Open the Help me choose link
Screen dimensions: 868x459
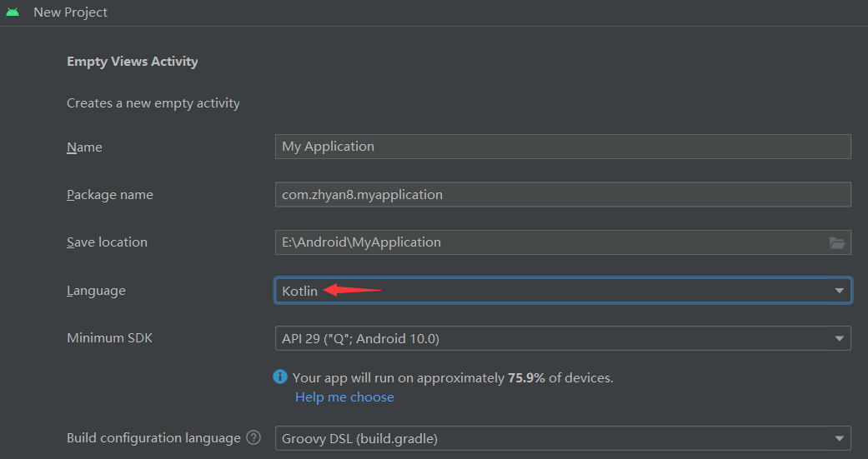344,397
